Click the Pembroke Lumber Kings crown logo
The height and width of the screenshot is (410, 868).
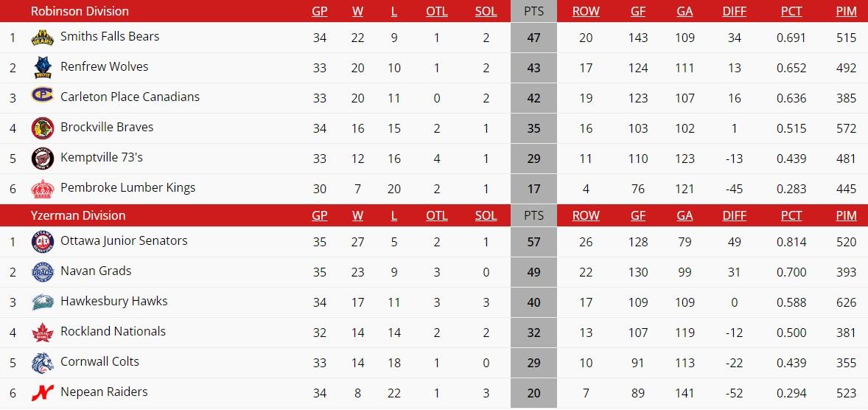pos(43,189)
